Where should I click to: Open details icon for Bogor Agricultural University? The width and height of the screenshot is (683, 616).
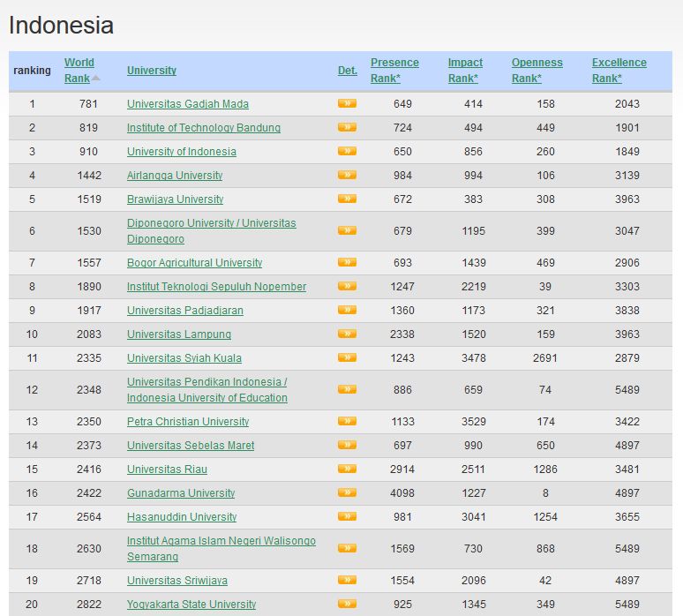coord(347,262)
